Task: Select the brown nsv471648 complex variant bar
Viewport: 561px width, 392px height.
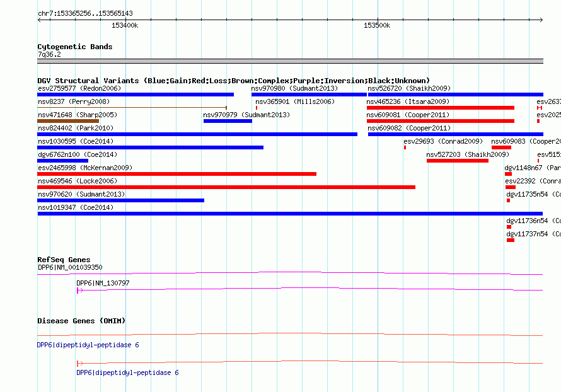Action: [68, 121]
